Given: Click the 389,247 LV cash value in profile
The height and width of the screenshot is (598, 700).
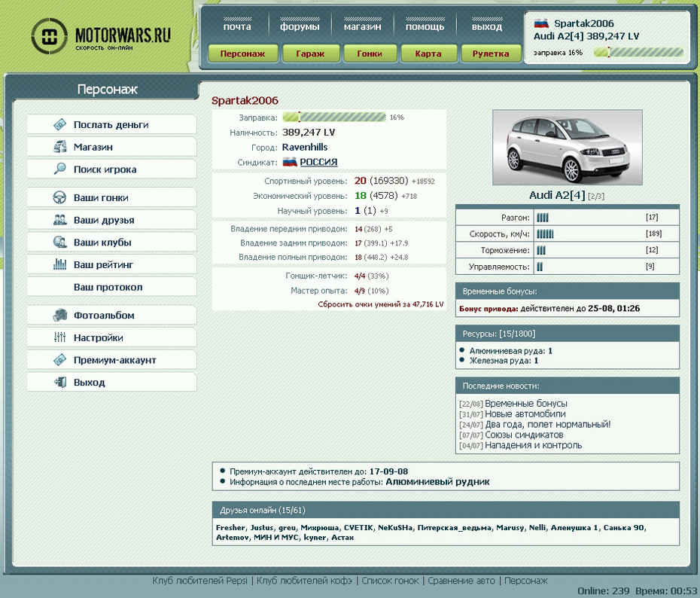Looking at the screenshot, I should point(309,133).
